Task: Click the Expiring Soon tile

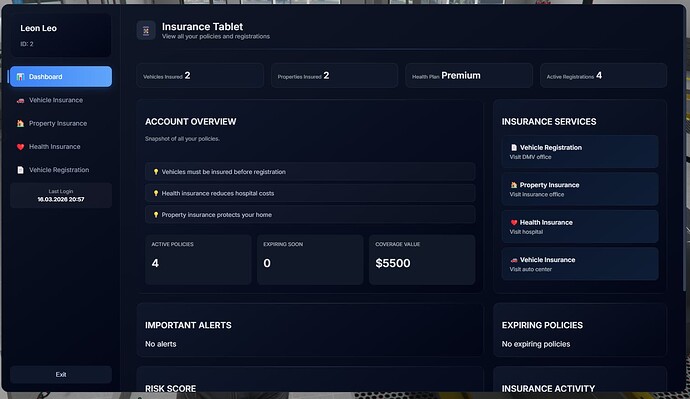Action: coord(310,260)
